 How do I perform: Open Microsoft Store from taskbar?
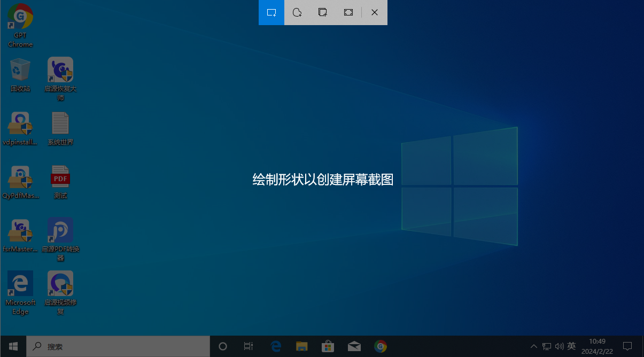tap(328, 346)
